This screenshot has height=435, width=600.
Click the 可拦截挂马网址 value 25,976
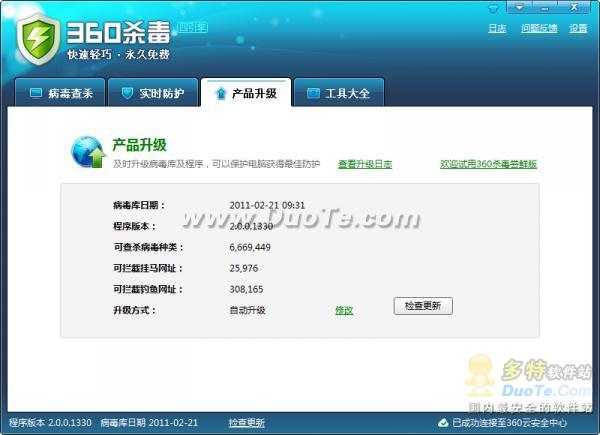[244, 268]
